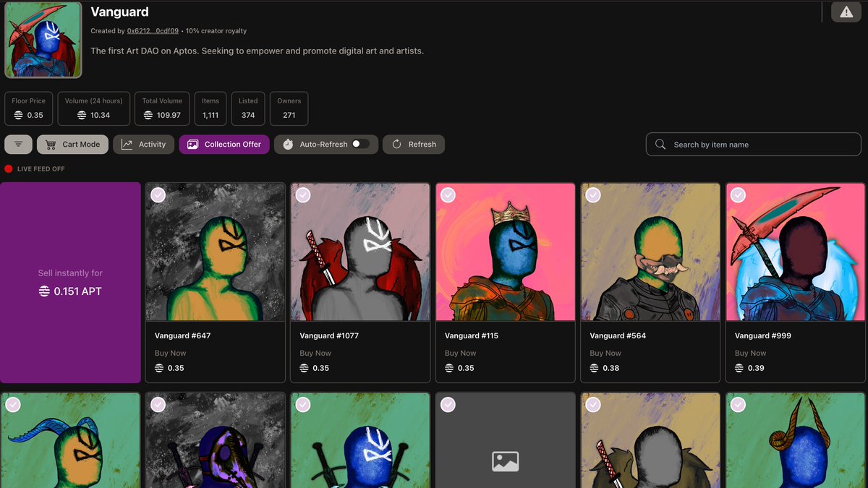868x488 pixels.
Task: Select checkbox on blue-horned orange mask card
Action: [x=13, y=404]
